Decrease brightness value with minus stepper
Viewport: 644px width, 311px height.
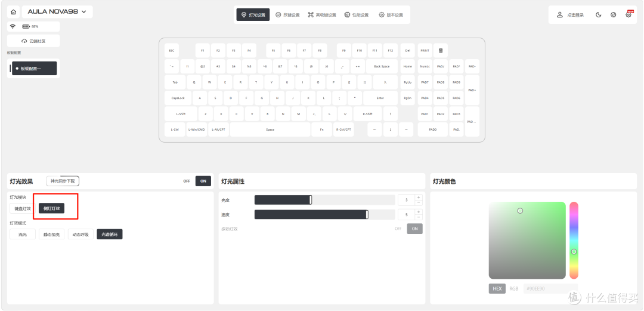click(419, 203)
